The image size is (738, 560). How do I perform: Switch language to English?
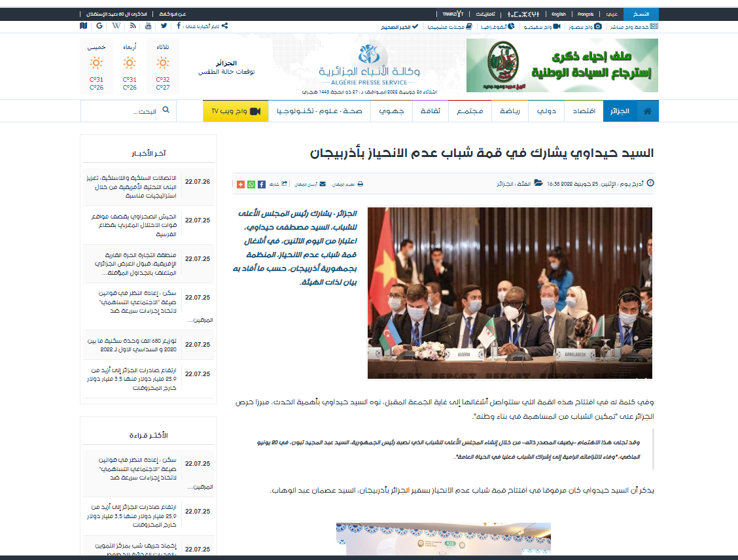(x=559, y=14)
